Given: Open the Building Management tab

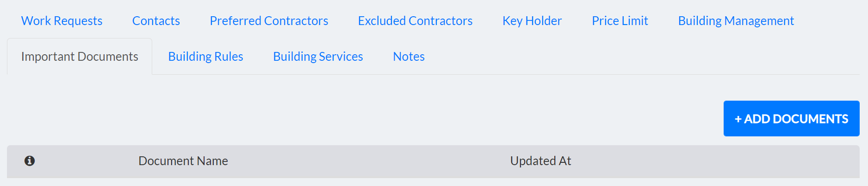Looking at the screenshot, I should tap(736, 21).
